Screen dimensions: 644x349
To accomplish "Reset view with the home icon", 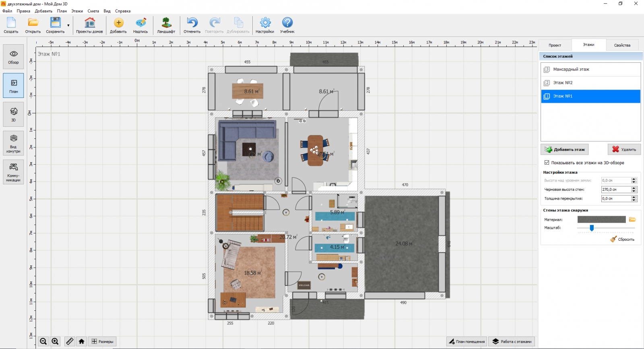I will (82, 341).
